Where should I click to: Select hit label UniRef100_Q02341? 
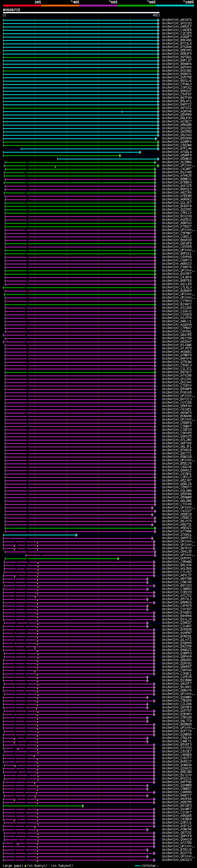tap(176, 379)
